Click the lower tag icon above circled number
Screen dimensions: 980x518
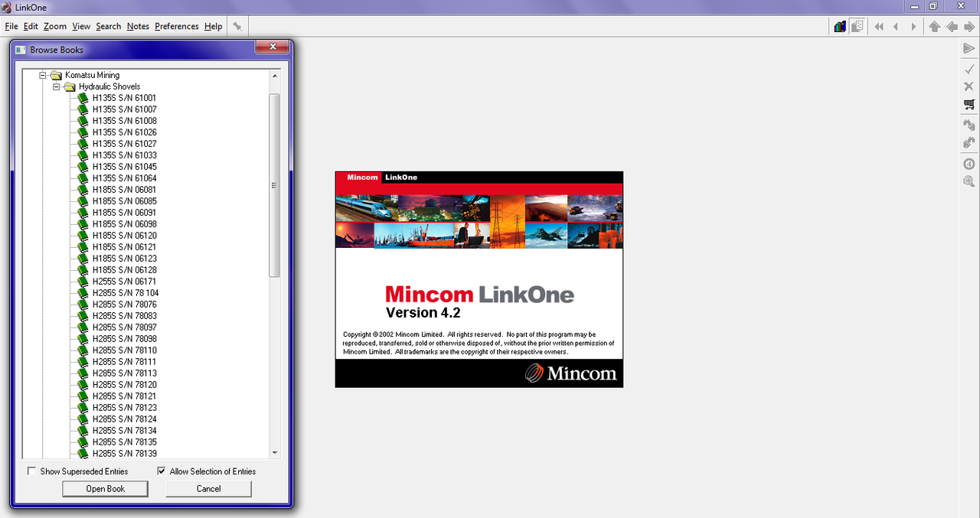coord(969,142)
